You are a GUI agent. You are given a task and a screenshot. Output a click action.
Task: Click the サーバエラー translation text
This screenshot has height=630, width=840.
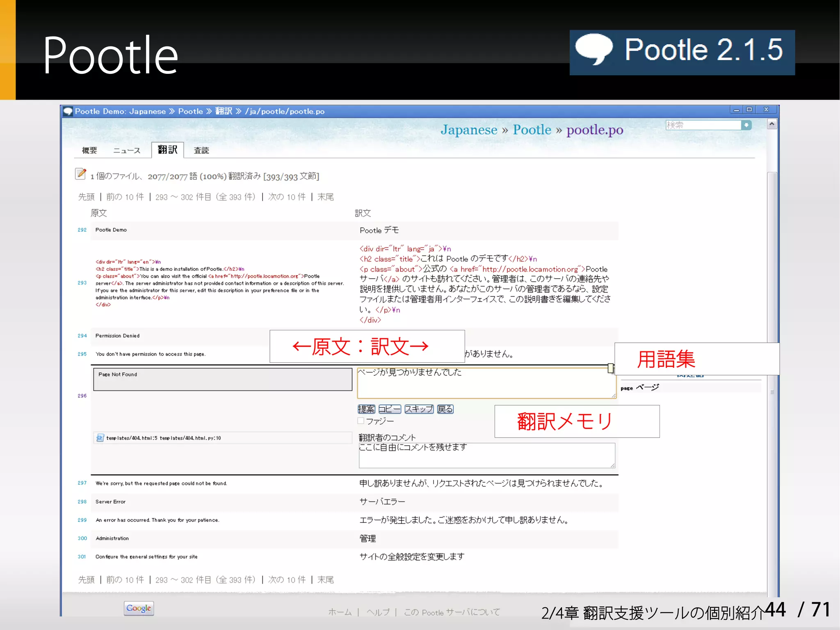(382, 502)
